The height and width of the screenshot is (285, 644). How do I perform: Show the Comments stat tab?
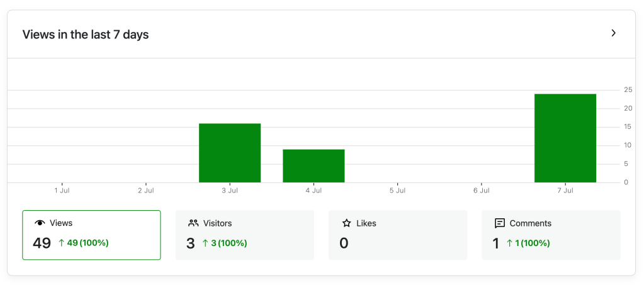point(551,235)
